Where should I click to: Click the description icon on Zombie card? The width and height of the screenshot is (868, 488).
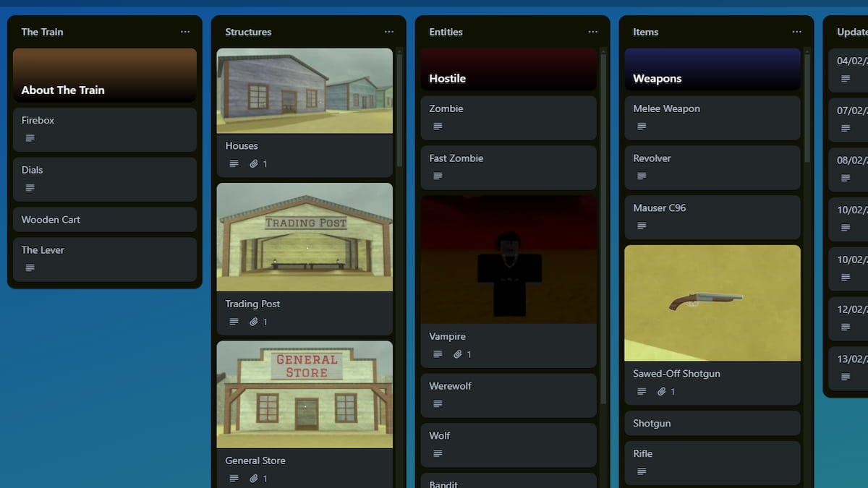click(438, 127)
